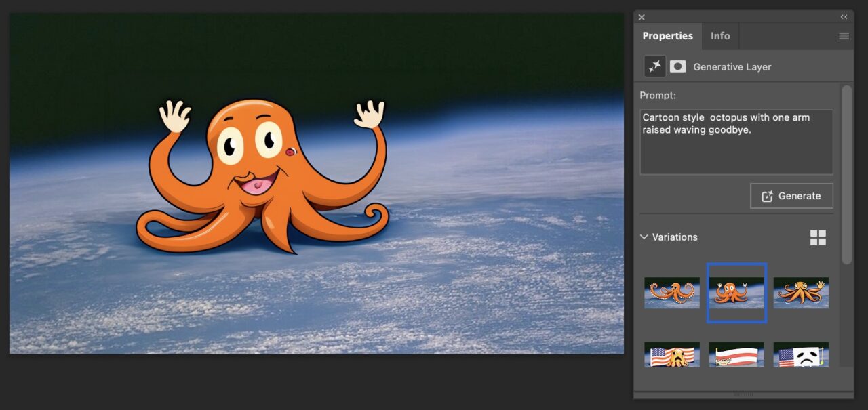Click inside the Prompt text field
868x410 pixels.
736,142
